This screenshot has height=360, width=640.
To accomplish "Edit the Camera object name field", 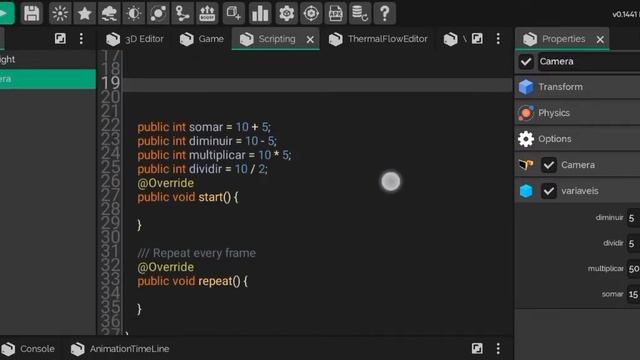I will 589,62.
